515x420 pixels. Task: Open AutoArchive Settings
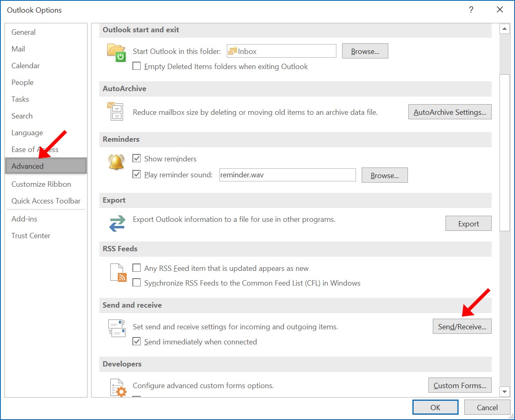[450, 112]
